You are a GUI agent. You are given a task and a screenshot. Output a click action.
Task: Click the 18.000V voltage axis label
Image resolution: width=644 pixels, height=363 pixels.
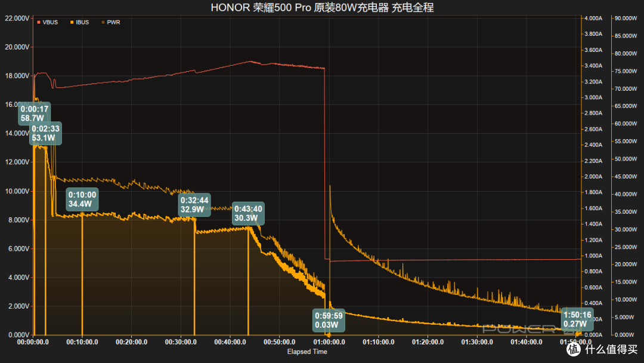pyautogui.click(x=17, y=76)
